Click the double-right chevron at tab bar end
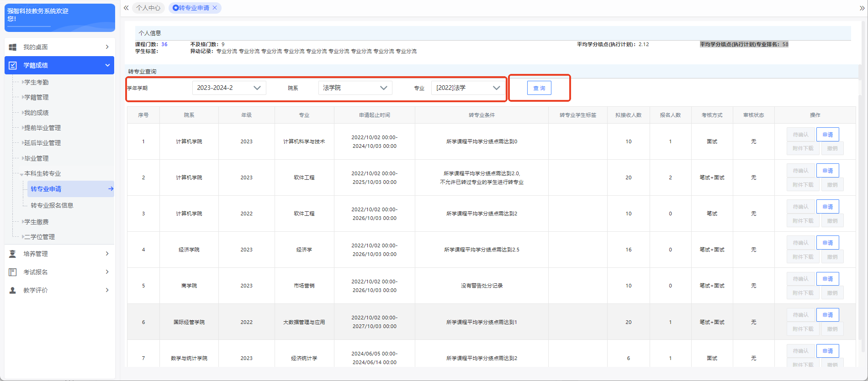This screenshot has width=868, height=381. coord(862,8)
